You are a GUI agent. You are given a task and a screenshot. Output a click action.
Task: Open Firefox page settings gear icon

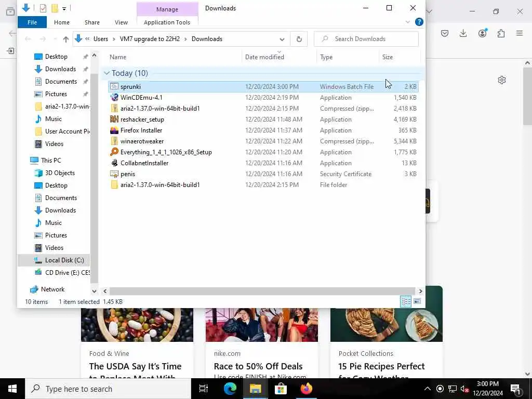coord(502,80)
